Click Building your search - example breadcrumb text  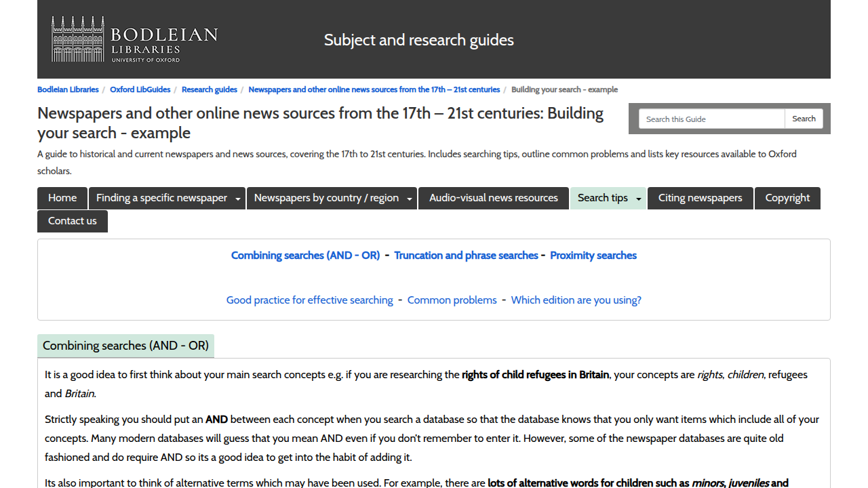564,89
